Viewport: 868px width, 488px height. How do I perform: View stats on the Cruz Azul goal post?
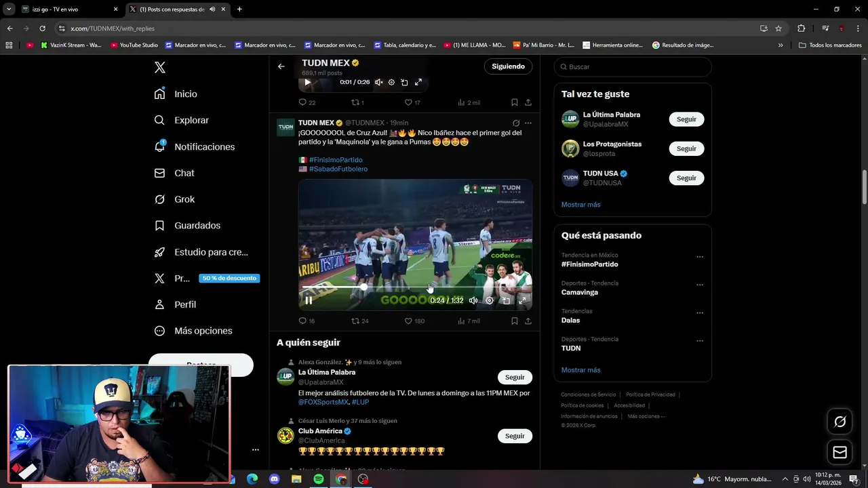tap(468, 321)
